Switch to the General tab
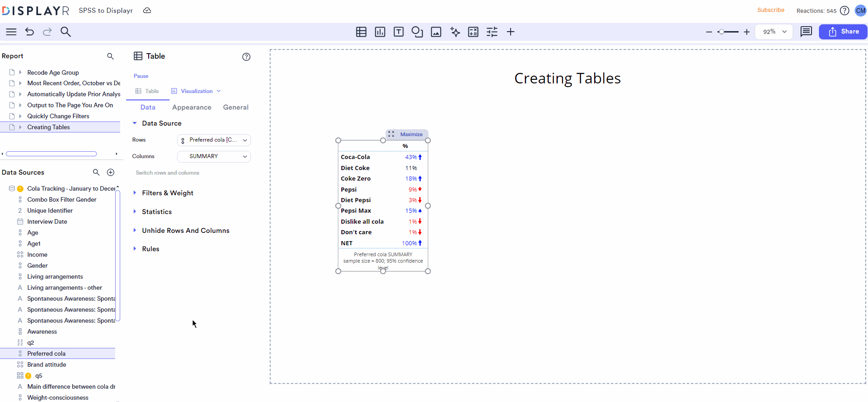Viewport: 868px width, 402px height. [x=236, y=107]
